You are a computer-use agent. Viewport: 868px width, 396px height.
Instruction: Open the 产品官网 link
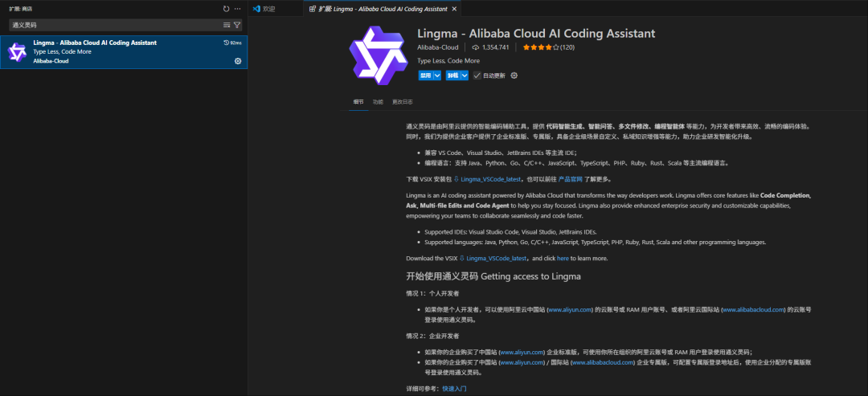point(570,179)
